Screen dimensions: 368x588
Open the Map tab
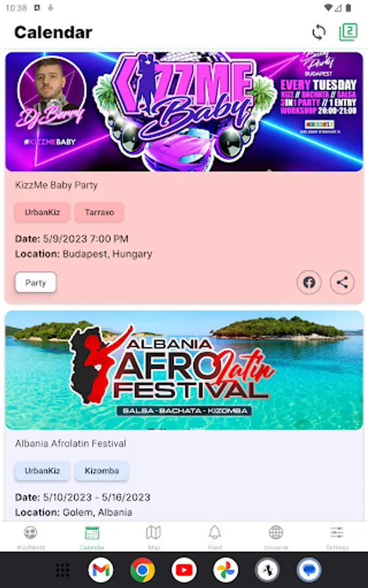pos(154,537)
